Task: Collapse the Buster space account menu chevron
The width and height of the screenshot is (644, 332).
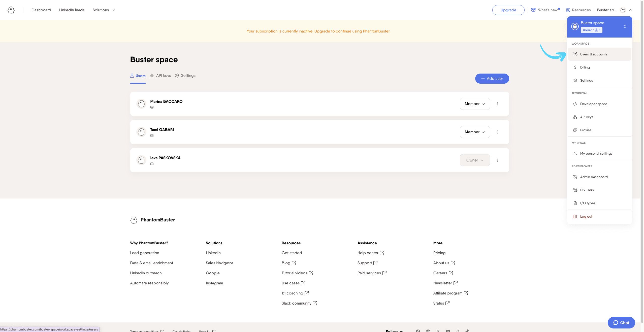Action: click(631, 10)
